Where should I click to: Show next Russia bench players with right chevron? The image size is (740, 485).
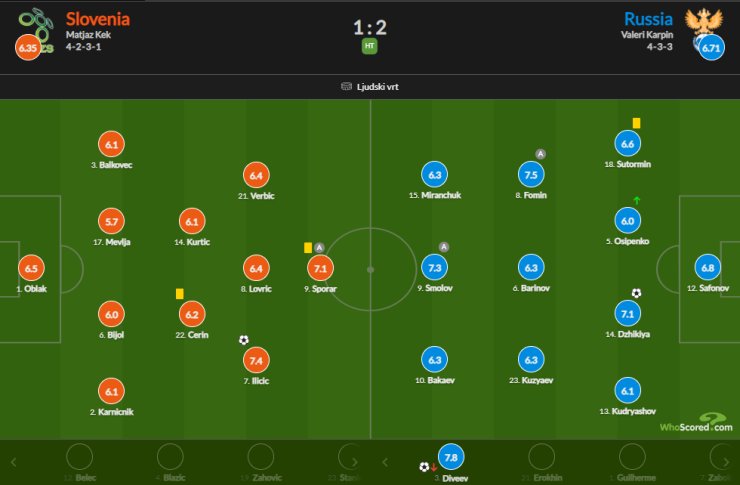[726, 462]
